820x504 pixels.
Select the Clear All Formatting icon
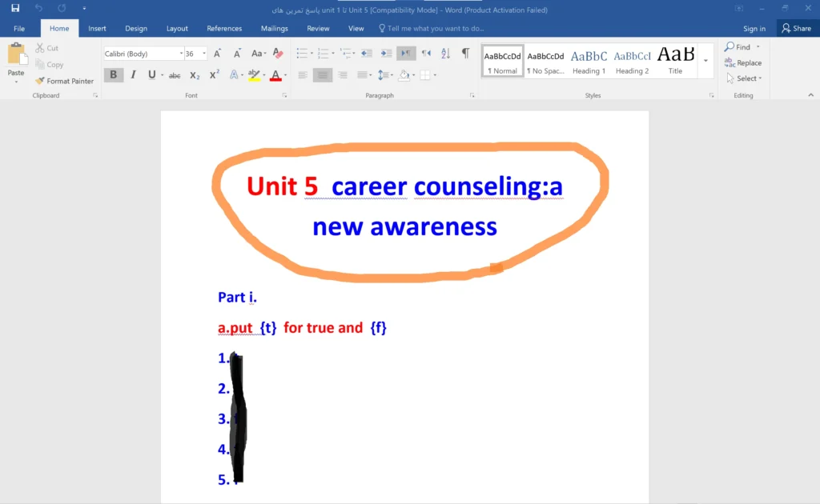point(278,53)
